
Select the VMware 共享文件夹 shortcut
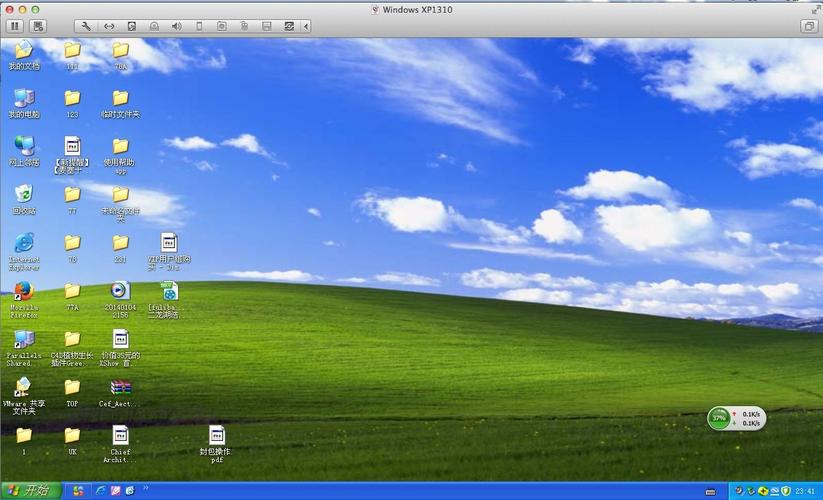[x=24, y=396]
